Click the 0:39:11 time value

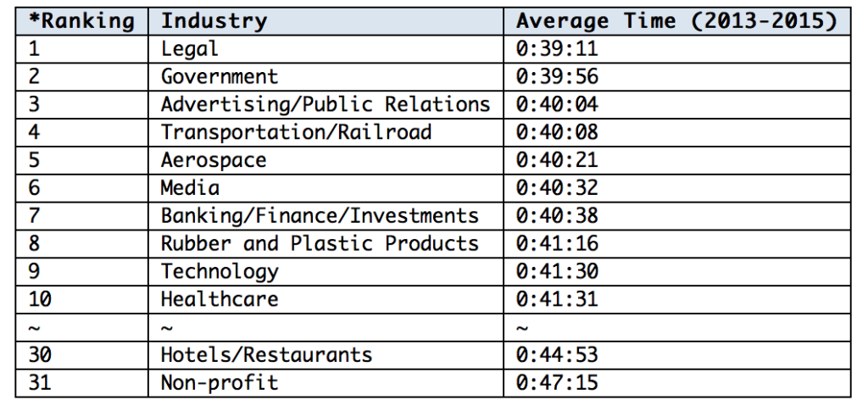tap(557, 49)
